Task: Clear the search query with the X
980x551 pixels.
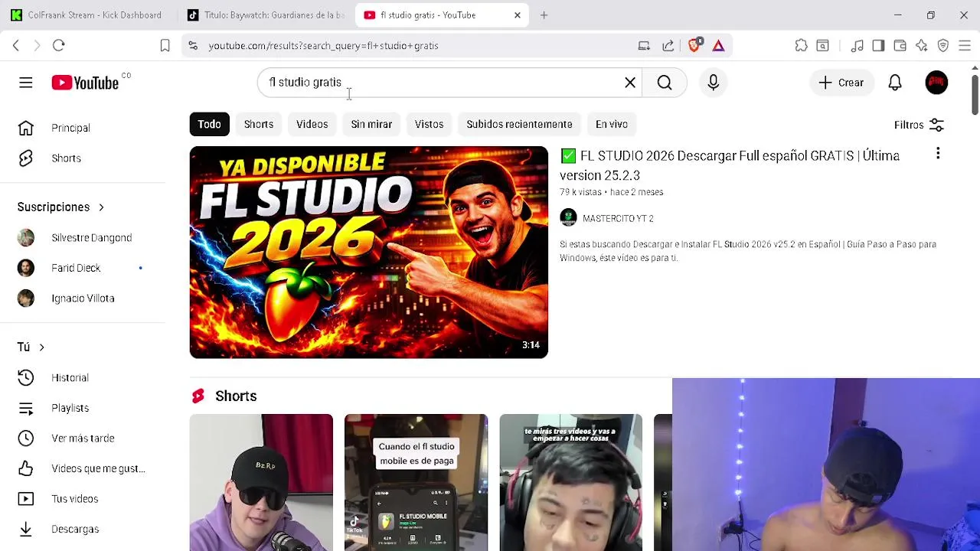Action: tap(630, 83)
